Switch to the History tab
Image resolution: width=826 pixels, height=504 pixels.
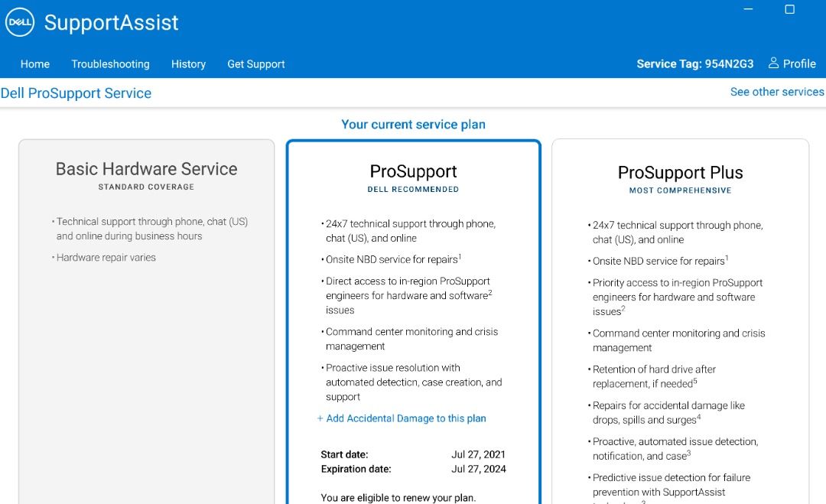188,64
